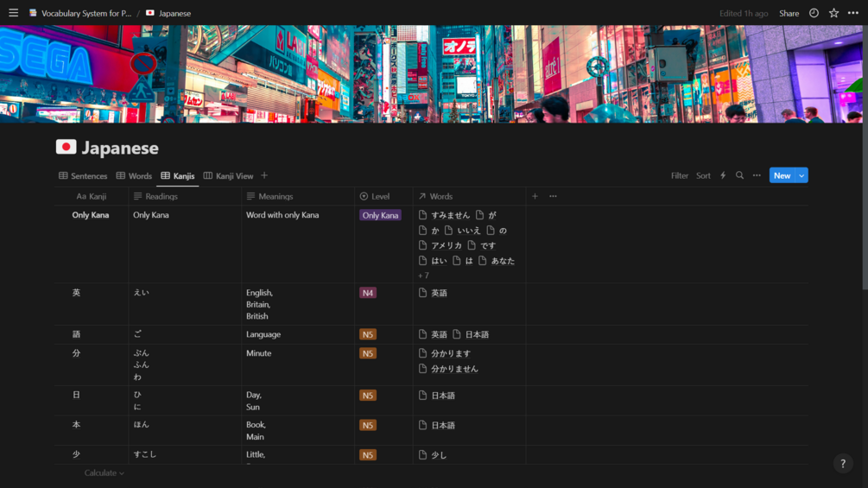Image resolution: width=868 pixels, height=488 pixels.
Task: Open 日本語 page in the 本 row
Action: click(437, 425)
